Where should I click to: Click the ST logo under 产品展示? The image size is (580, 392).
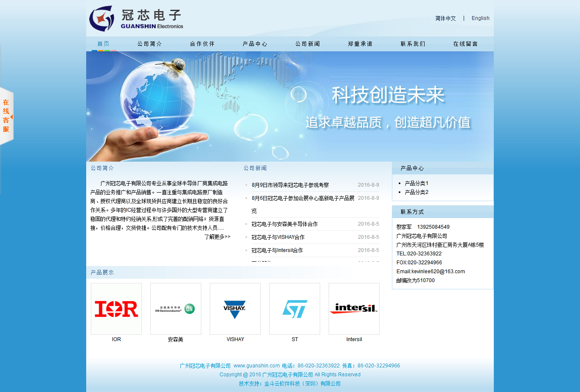click(295, 308)
